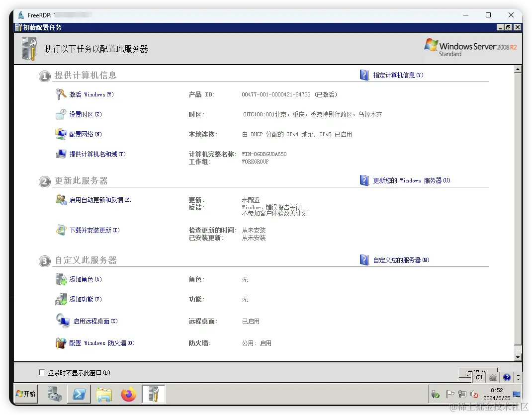Click the scrollbar up arrow
The width and height of the screenshot is (532, 415).
518,69
